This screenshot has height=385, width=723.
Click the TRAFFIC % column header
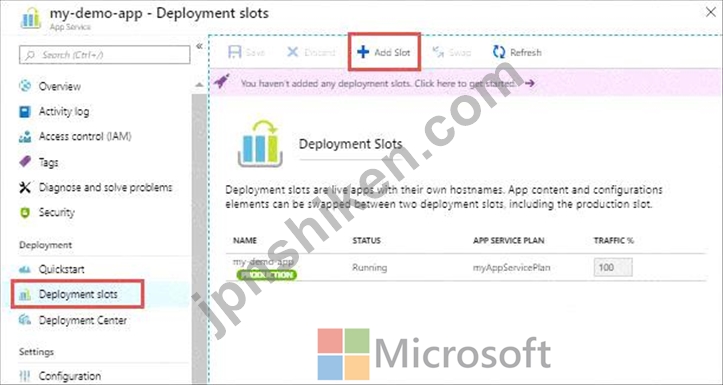click(x=613, y=241)
